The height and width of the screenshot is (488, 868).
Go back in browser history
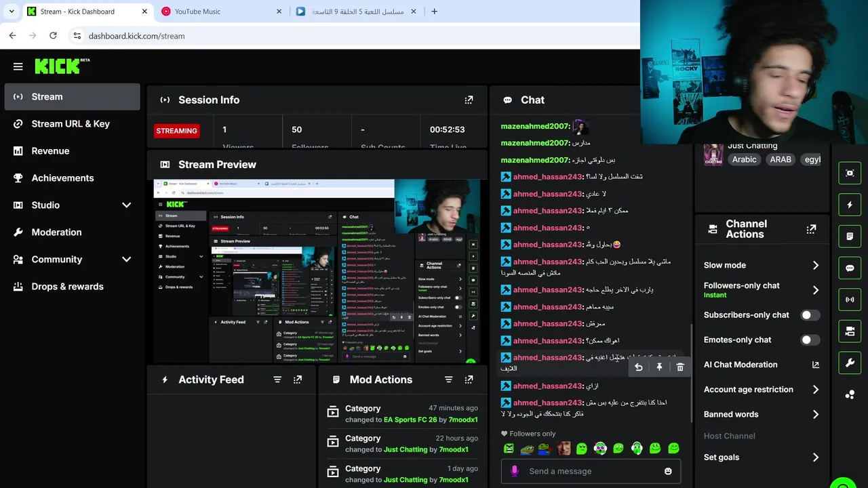point(12,35)
